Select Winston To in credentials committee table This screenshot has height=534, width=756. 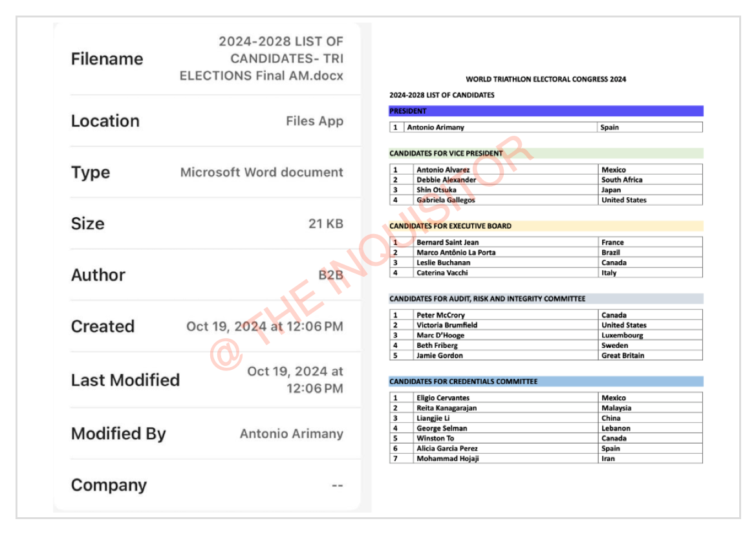pos(435,438)
